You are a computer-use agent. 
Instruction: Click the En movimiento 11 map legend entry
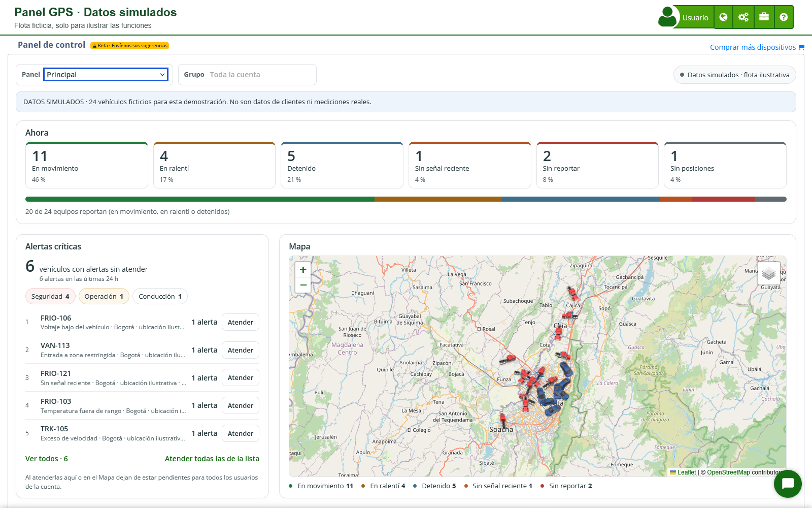321,486
